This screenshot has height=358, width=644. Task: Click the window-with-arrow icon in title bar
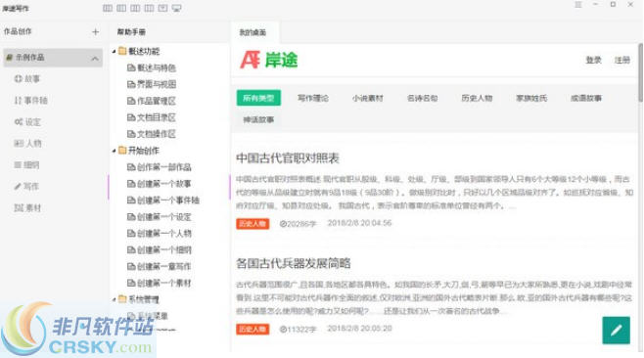click(162, 8)
